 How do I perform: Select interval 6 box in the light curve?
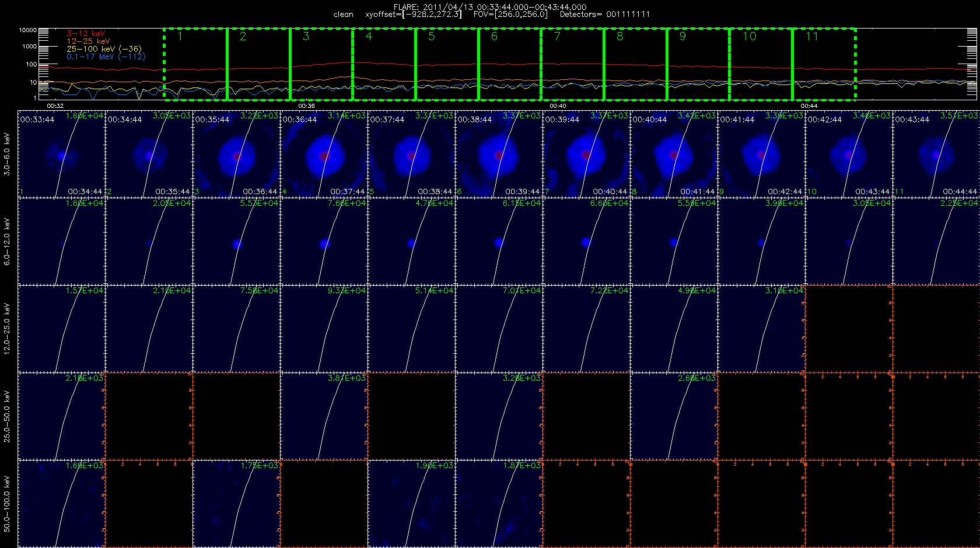coord(510,64)
